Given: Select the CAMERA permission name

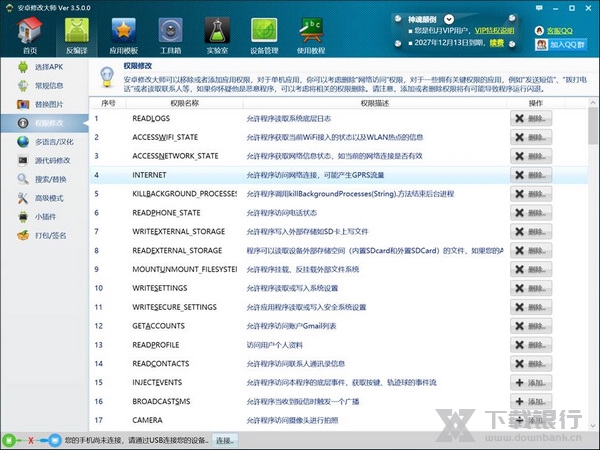Looking at the screenshot, I should point(147,420).
